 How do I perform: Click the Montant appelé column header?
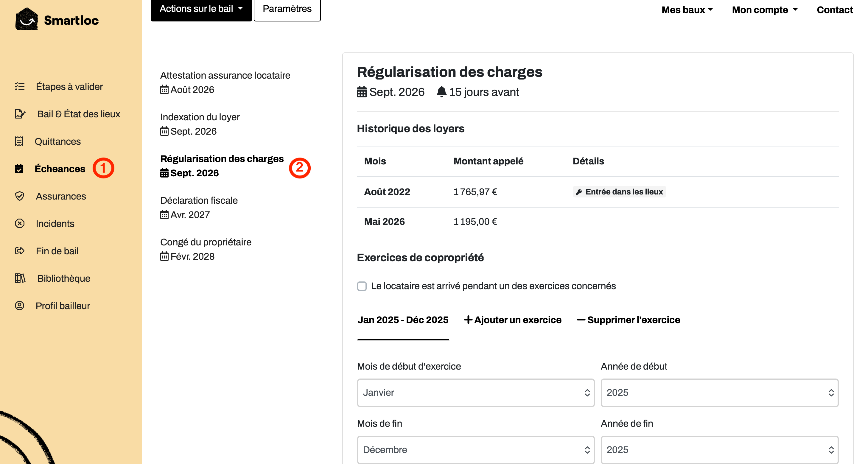coord(488,161)
